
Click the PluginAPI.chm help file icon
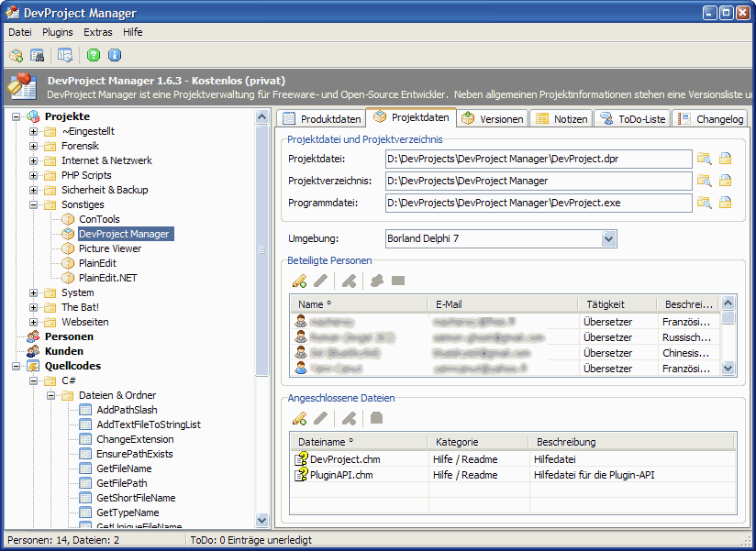pos(301,475)
